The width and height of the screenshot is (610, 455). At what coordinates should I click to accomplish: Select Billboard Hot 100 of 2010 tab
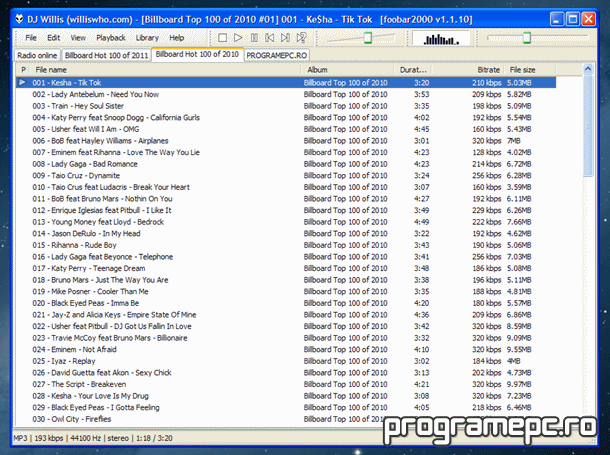tap(197, 54)
